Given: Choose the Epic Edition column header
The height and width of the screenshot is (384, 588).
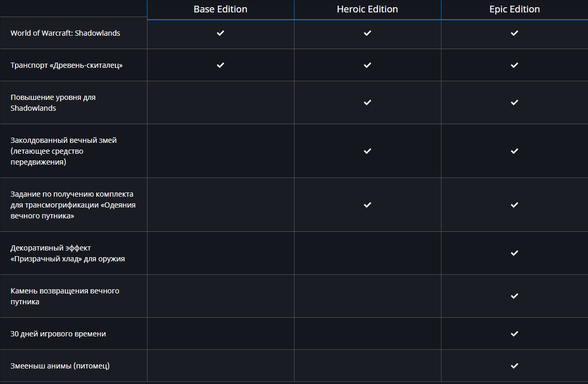Looking at the screenshot, I should 514,9.
